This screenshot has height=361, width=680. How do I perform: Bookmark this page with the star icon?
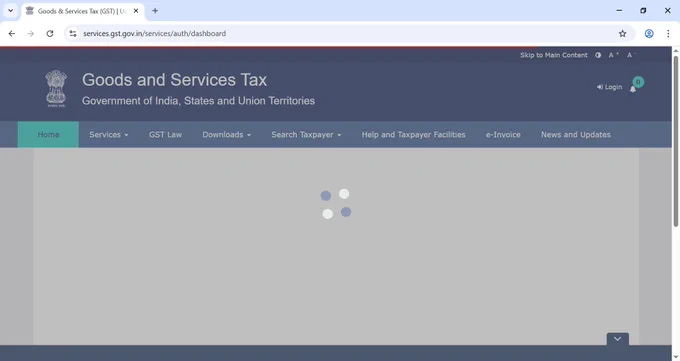pyautogui.click(x=622, y=33)
